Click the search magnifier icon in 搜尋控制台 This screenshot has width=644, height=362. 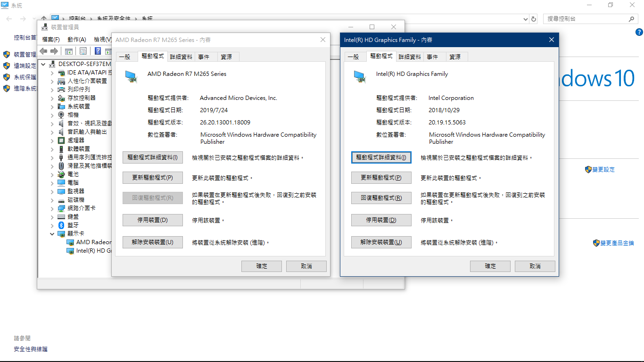point(632,19)
